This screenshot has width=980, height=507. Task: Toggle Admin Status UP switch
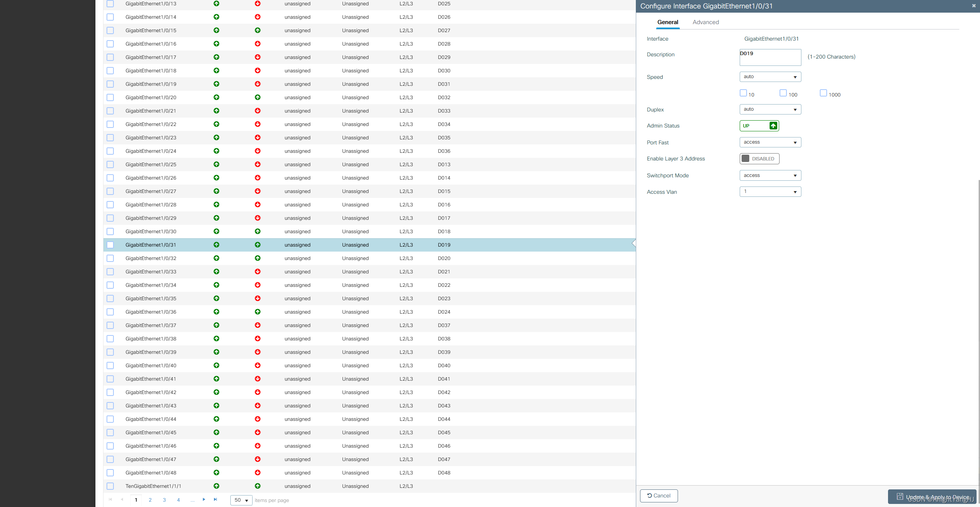(759, 126)
